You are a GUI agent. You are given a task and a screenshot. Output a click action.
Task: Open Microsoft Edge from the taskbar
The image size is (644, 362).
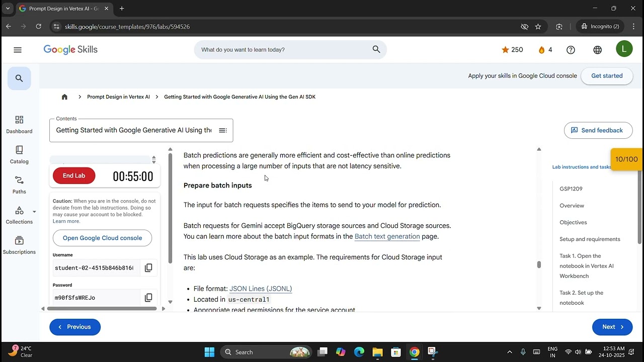pos(359,352)
